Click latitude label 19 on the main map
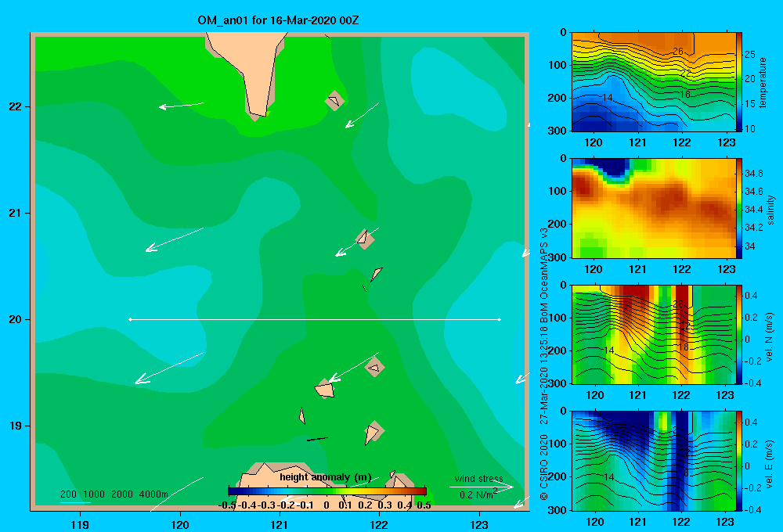Image resolution: width=783 pixels, height=532 pixels. pyautogui.click(x=16, y=426)
